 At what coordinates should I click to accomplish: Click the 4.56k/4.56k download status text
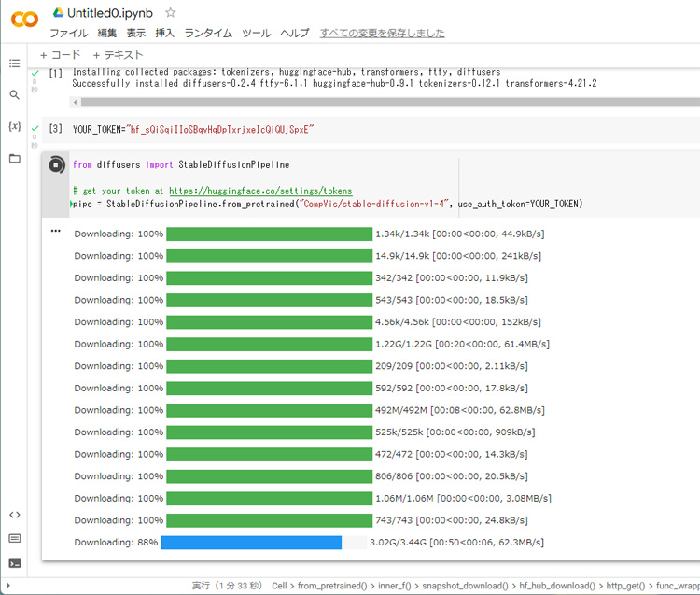(458, 322)
